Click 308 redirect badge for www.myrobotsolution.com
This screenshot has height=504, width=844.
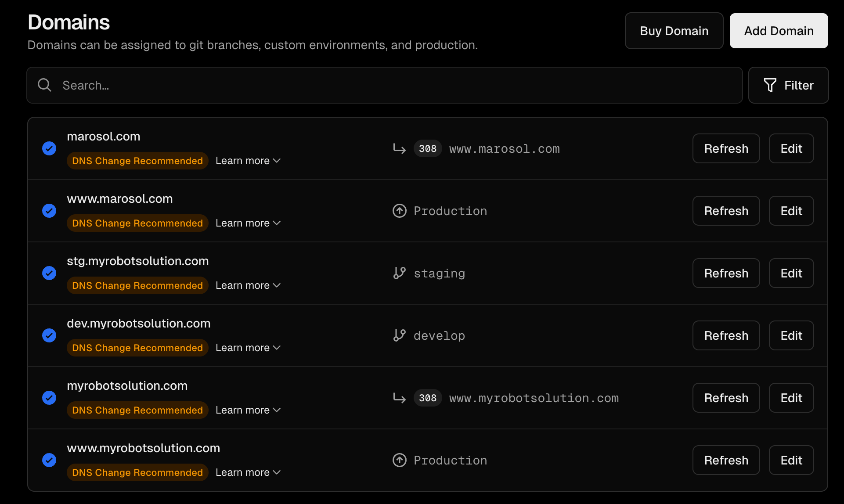coord(427,398)
